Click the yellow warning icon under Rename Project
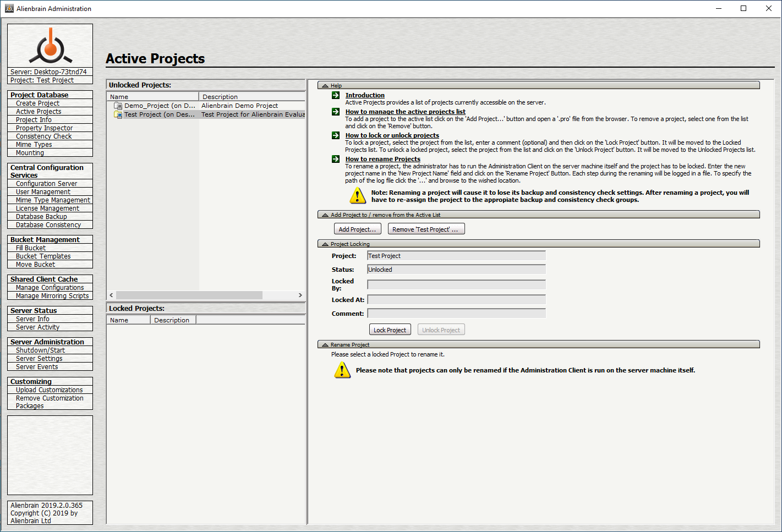This screenshot has height=532, width=782. click(342, 370)
